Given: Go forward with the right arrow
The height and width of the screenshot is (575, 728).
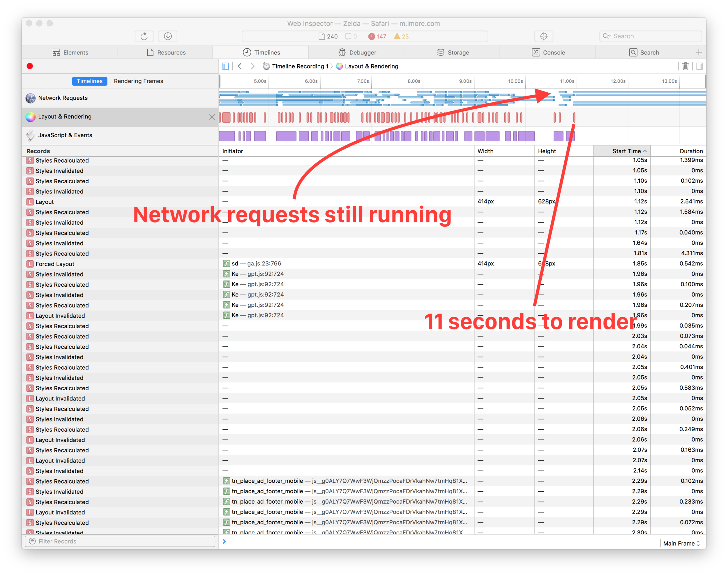Looking at the screenshot, I should pyautogui.click(x=252, y=66).
